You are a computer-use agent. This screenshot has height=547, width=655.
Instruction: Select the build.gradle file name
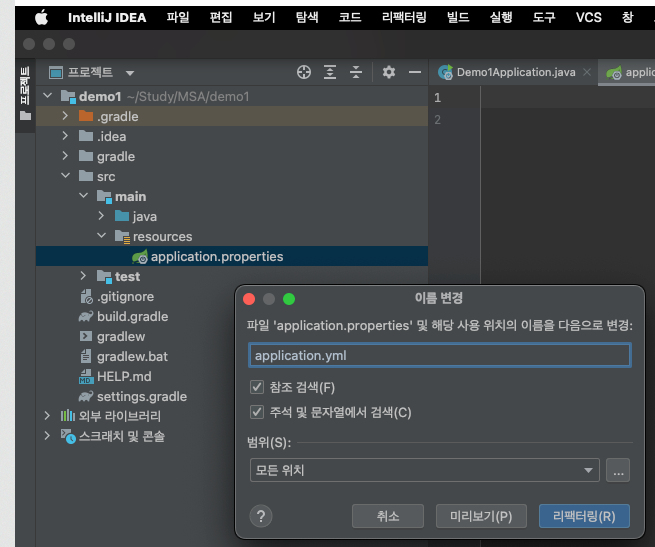tap(132, 316)
